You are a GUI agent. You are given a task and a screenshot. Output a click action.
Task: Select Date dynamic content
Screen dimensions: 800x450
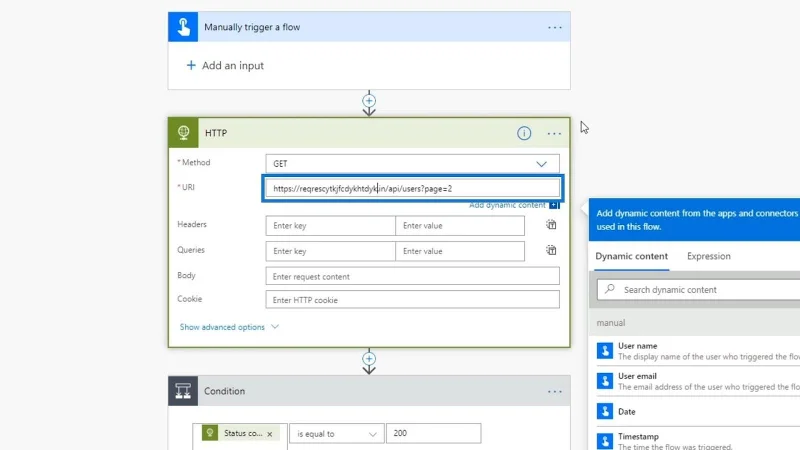tap(698, 411)
